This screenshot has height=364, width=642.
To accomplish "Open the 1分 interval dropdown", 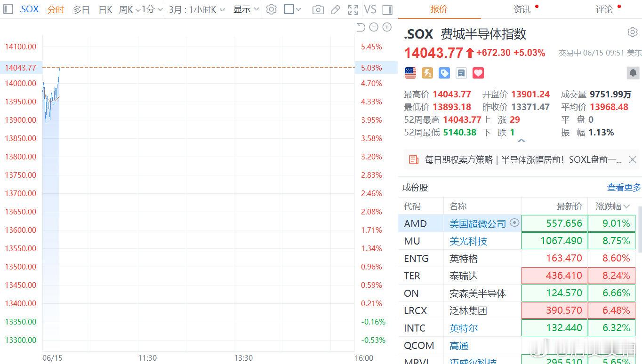I will [152, 9].
